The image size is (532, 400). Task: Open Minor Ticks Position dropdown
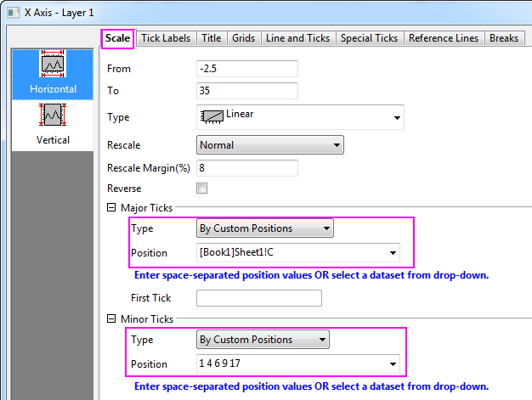click(x=393, y=364)
